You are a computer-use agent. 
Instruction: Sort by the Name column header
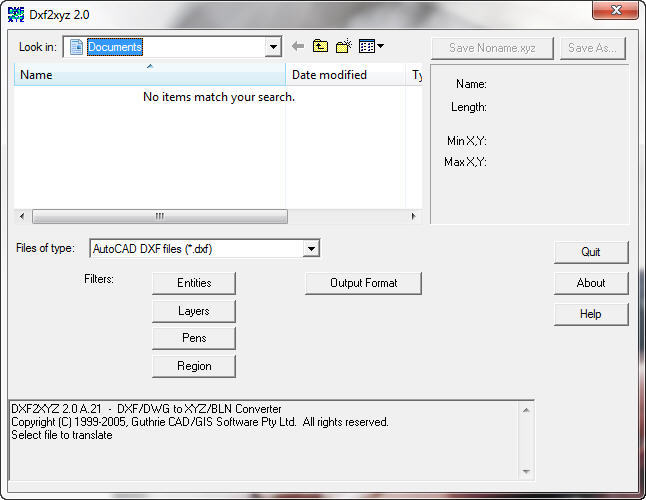(x=150, y=75)
